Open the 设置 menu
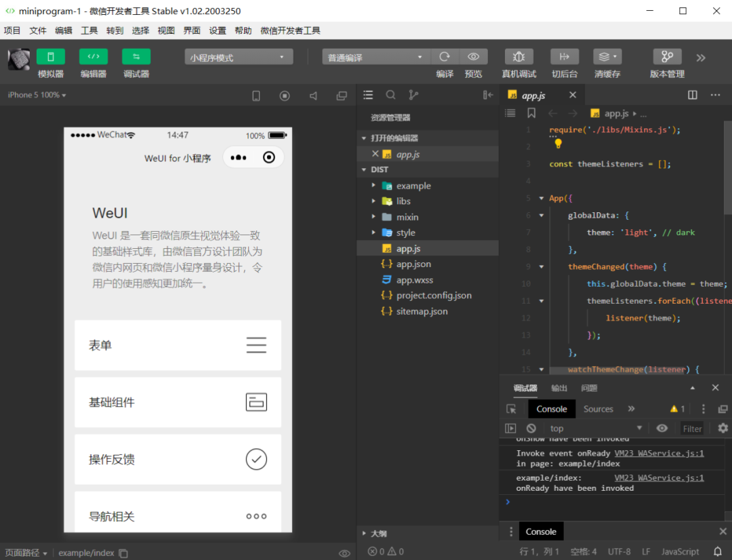This screenshot has height=560, width=732. [218, 31]
